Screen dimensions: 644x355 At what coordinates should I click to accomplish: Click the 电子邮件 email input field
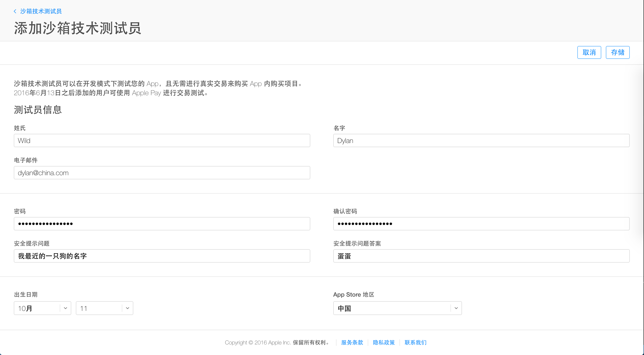coord(162,173)
